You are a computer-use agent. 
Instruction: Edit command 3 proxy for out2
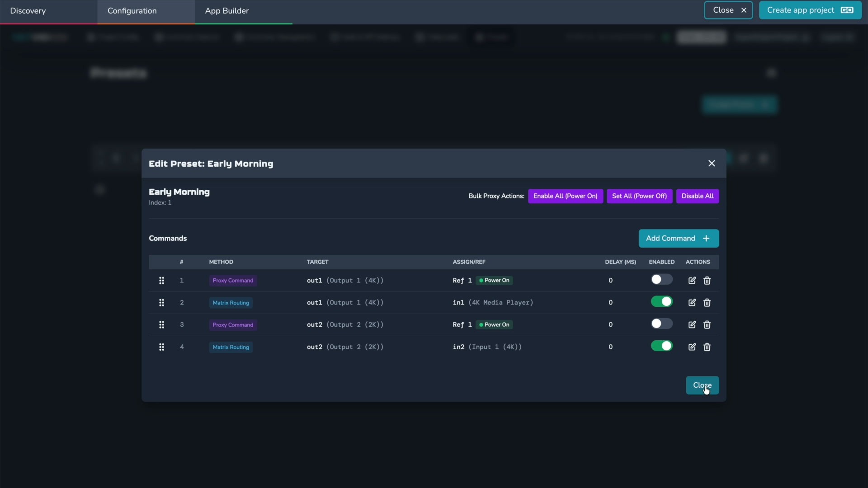click(x=692, y=325)
